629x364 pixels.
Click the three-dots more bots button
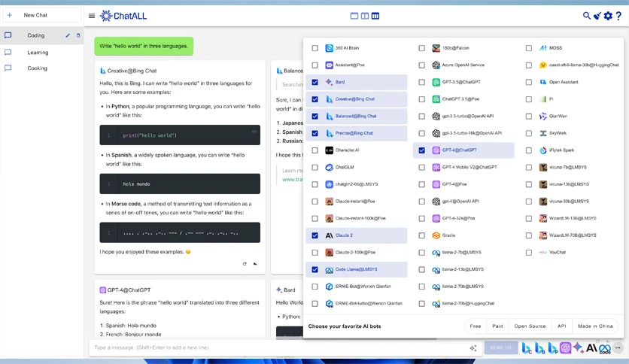(x=618, y=347)
